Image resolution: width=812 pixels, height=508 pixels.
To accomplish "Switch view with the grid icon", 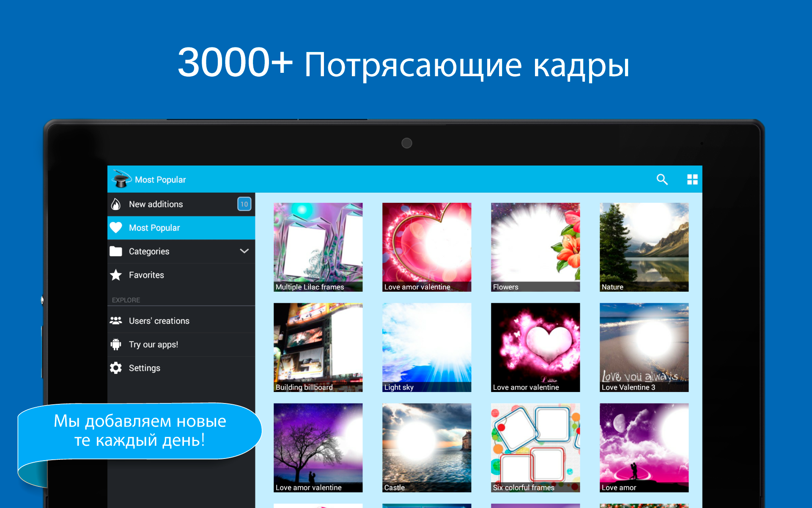I will tap(692, 179).
